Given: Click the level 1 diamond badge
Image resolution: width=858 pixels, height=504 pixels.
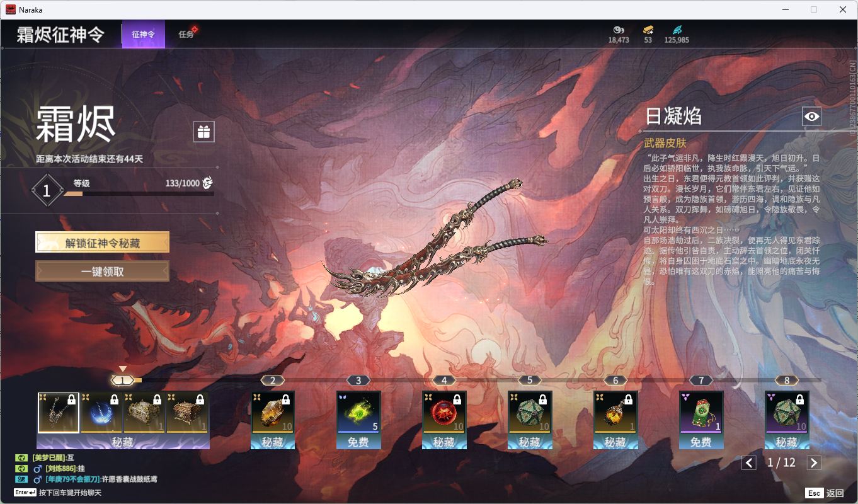Looking at the screenshot, I should (46, 191).
